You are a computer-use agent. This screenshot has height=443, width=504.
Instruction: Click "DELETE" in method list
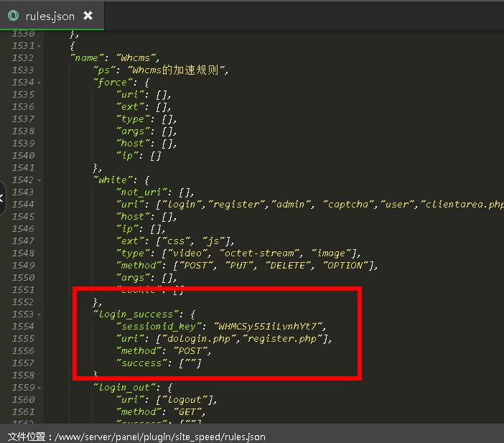coord(288,266)
